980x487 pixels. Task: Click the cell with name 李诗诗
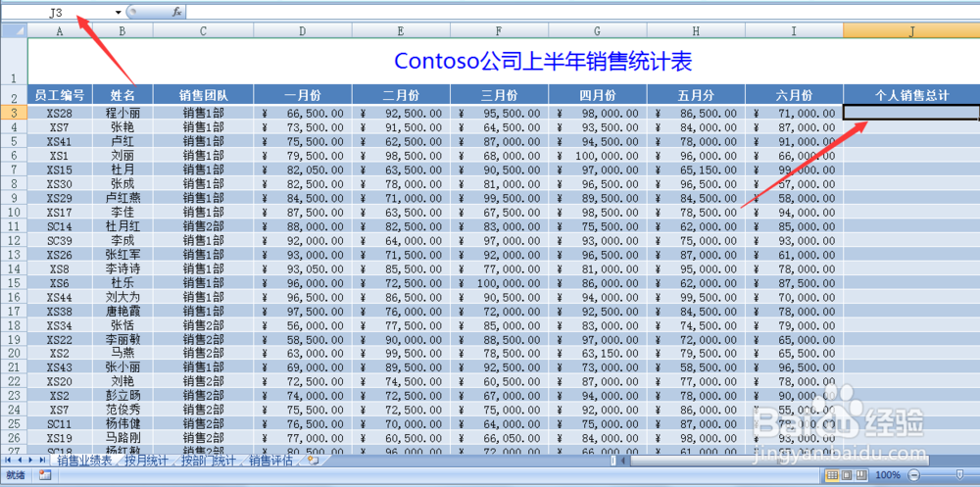[x=122, y=268]
